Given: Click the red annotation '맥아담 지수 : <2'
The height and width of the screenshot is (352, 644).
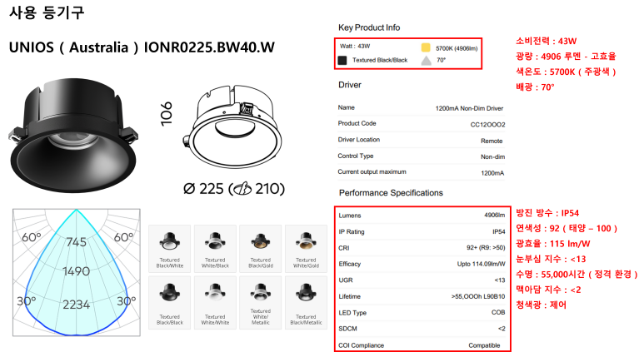Looking at the screenshot, I should (x=548, y=290).
